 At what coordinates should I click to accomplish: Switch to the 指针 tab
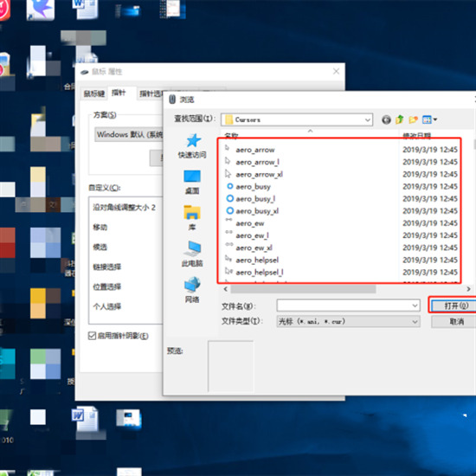pyautogui.click(x=119, y=93)
